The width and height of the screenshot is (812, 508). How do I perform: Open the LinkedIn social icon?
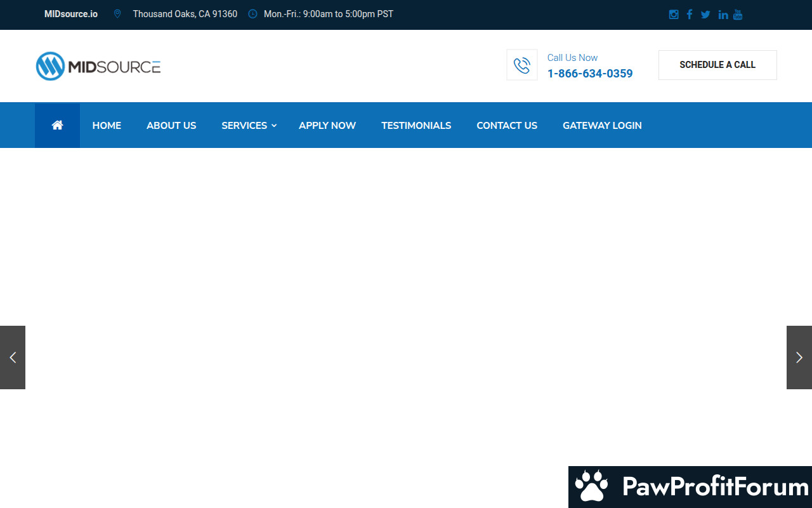coord(723,15)
